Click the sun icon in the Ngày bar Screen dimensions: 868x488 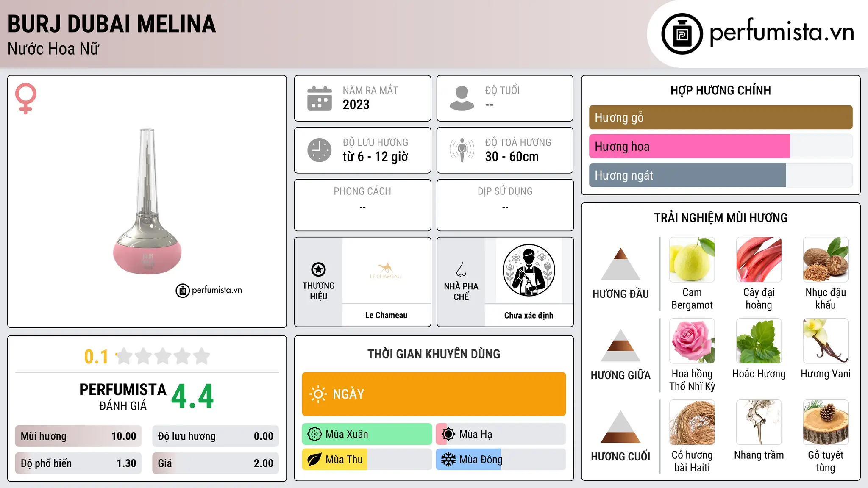click(318, 394)
